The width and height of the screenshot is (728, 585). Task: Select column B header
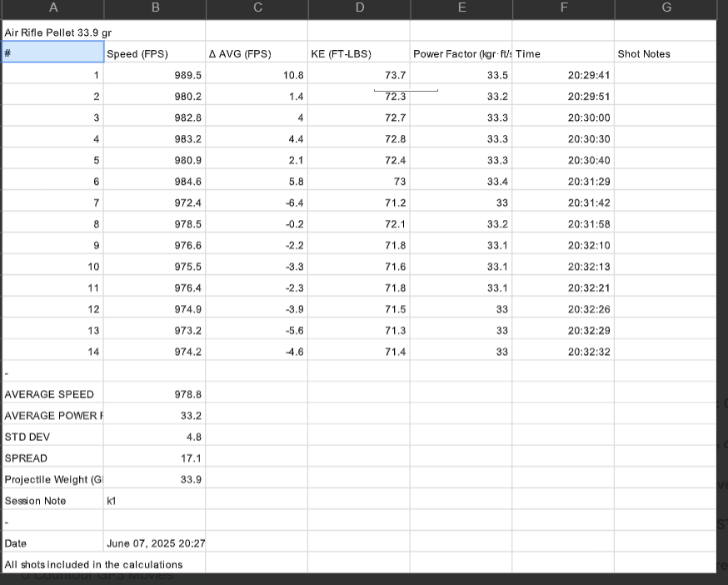point(155,7)
